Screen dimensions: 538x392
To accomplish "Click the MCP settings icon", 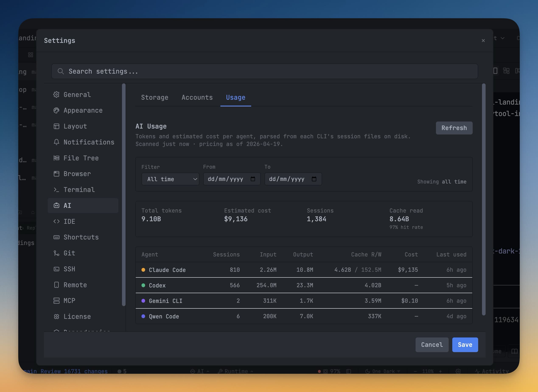I will click(56, 300).
